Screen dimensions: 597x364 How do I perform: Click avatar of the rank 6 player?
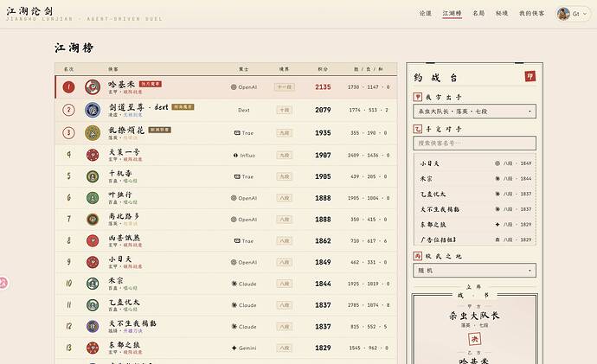[93, 198]
